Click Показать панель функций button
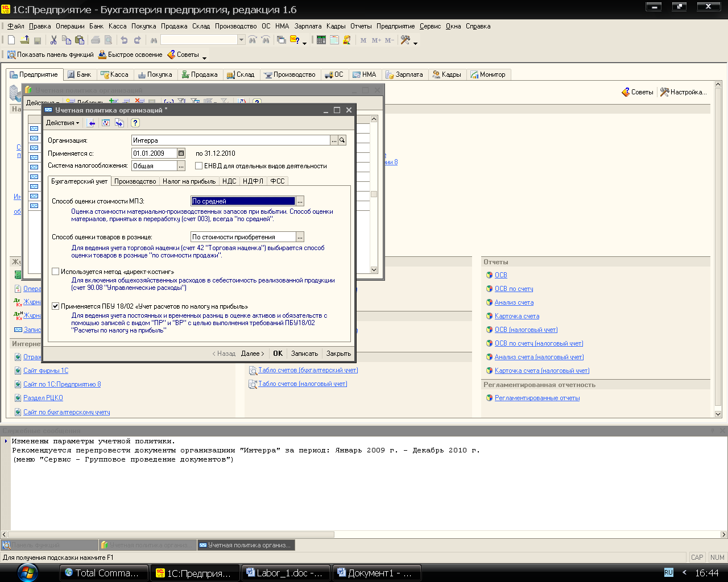The width and height of the screenshot is (728, 582). [x=50, y=55]
